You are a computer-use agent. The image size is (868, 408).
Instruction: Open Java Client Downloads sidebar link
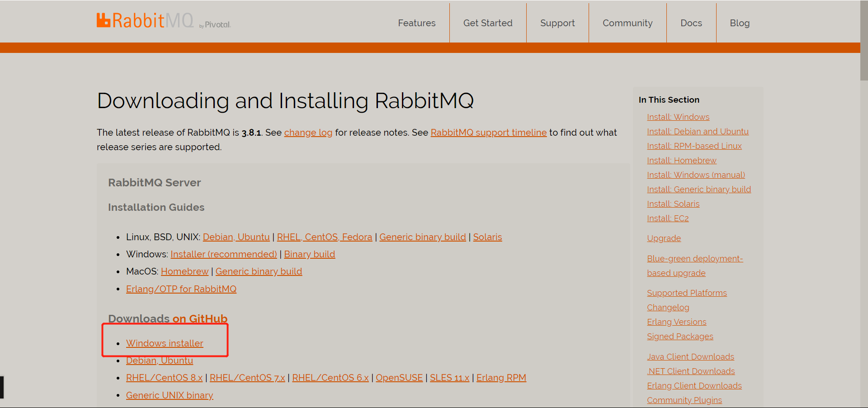pos(690,357)
